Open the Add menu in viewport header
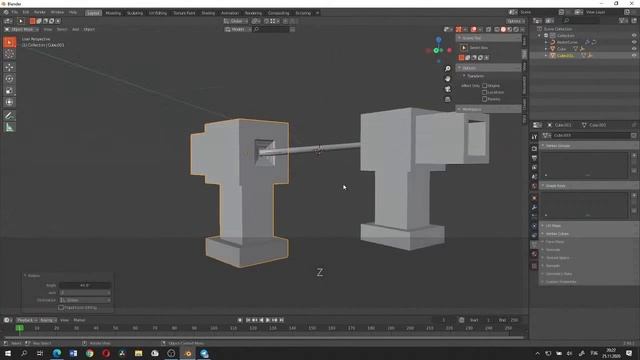 click(x=76, y=29)
